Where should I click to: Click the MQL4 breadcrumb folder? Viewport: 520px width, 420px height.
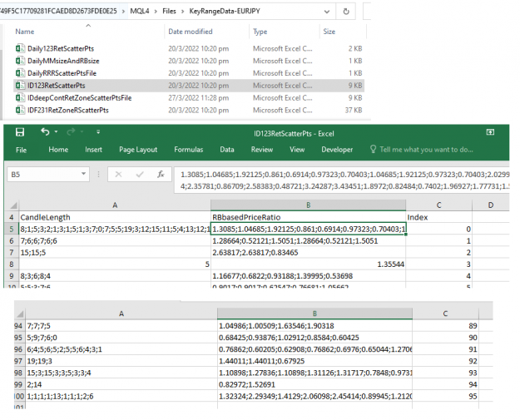[x=140, y=12]
